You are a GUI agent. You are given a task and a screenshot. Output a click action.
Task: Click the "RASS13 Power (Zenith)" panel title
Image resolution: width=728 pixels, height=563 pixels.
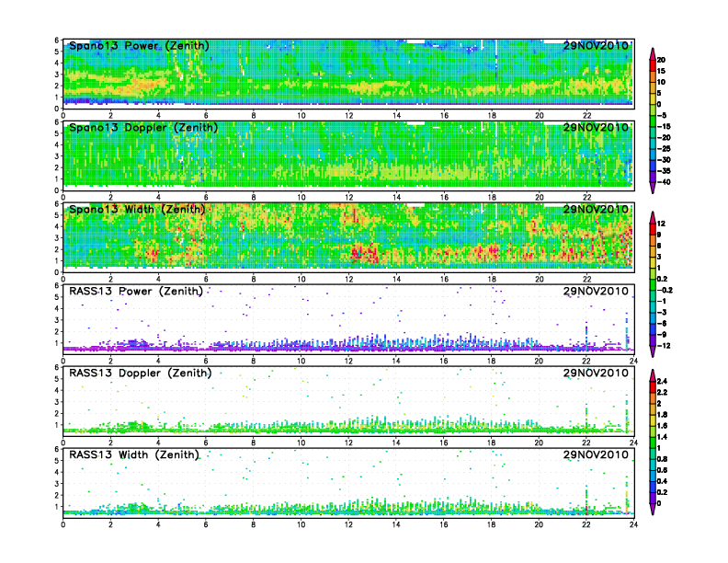pyautogui.click(x=136, y=291)
